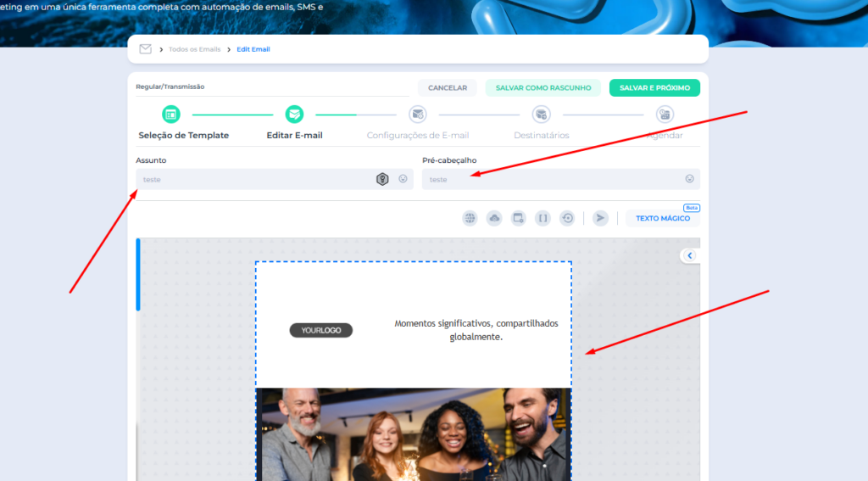This screenshot has width=868, height=481.
Task: Open the Destinatários step
Action: [541, 115]
